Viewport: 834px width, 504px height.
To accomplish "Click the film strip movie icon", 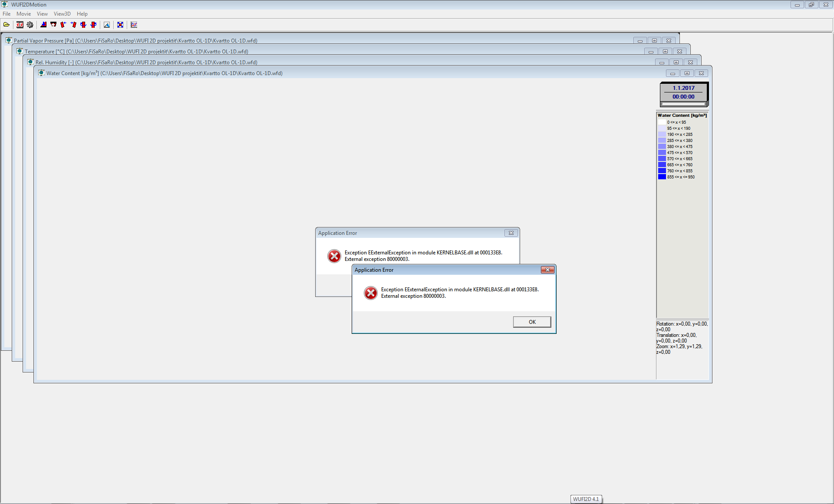I will click(x=20, y=25).
